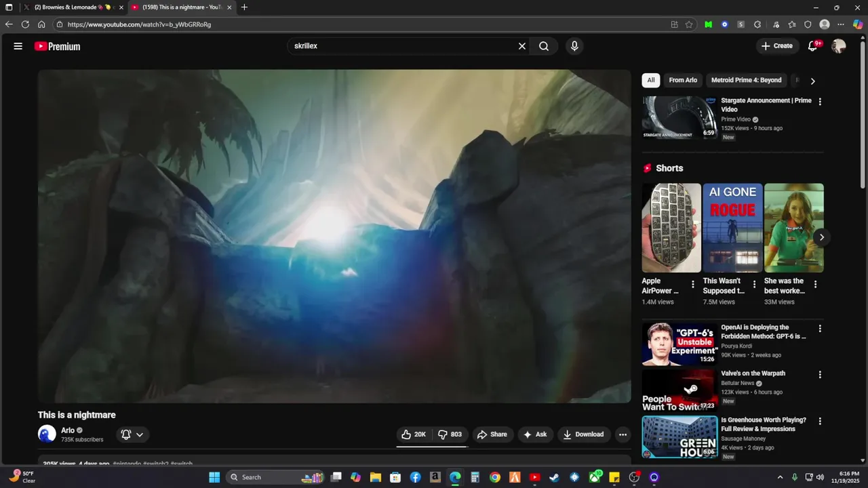The image size is (868, 488).
Task: Open the tab actions menu button
Action: [x=9, y=7]
